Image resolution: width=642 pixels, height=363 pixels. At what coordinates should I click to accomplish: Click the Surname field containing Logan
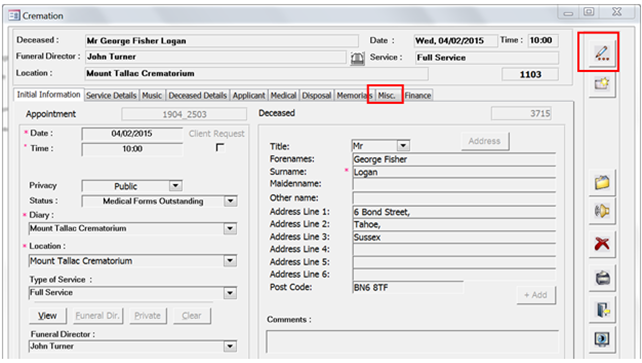[454, 172]
